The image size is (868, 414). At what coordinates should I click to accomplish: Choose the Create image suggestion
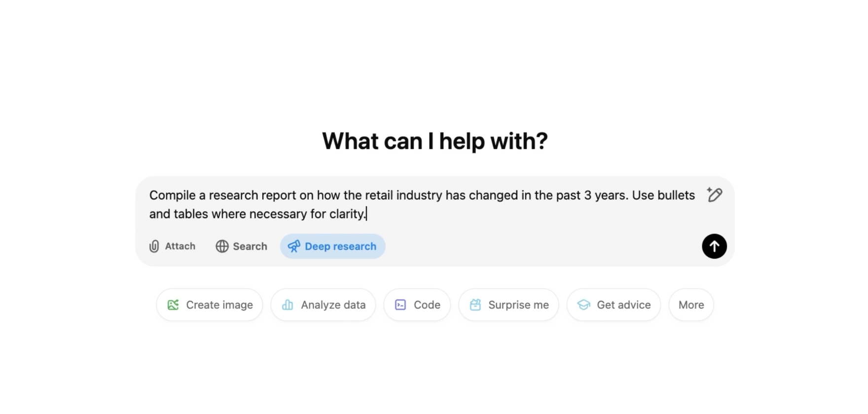(210, 305)
